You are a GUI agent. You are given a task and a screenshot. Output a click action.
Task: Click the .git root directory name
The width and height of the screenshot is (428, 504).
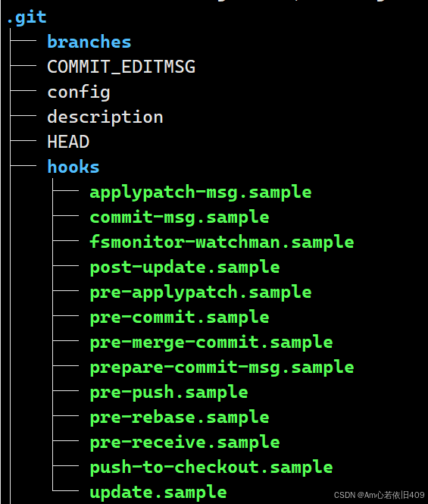27,18
